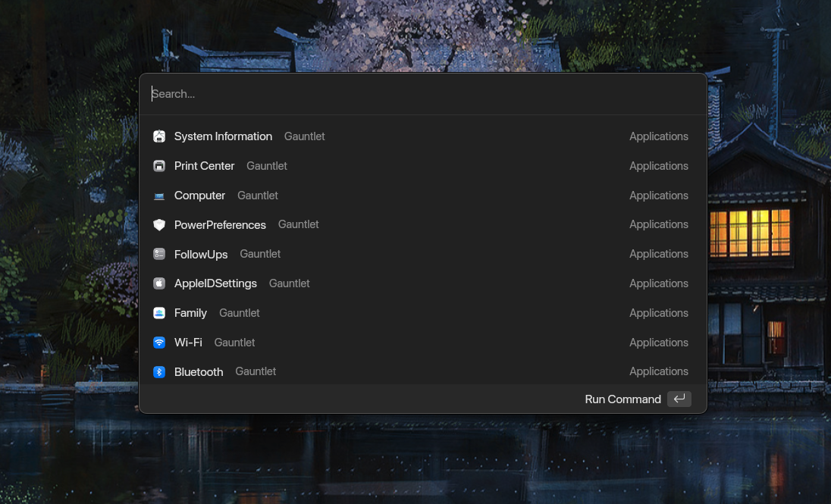Click "Gauntlet" subtitle beside FollowUps
The width and height of the screenshot is (831, 504).
point(260,254)
